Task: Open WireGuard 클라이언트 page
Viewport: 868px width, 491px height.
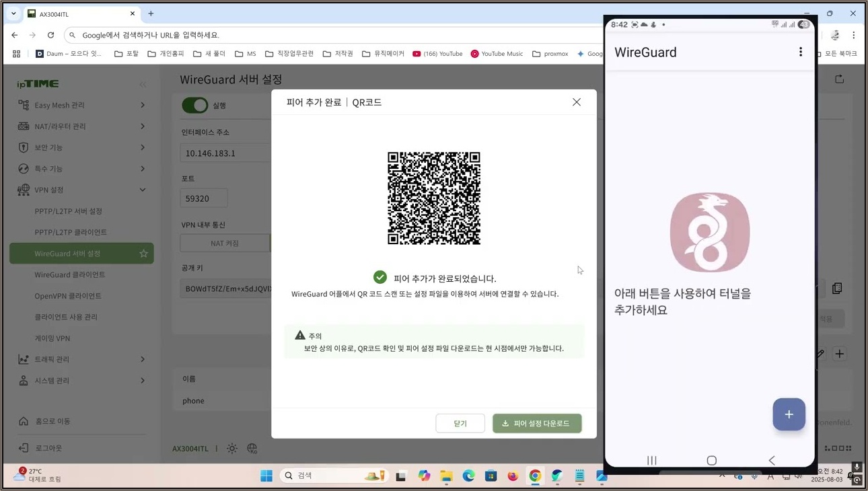Action: click(70, 274)
